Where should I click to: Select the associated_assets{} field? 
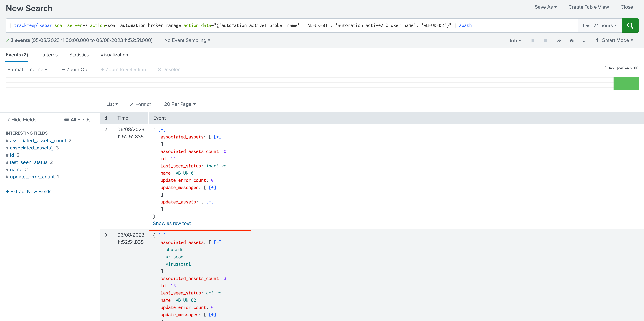[x=32, y=148]
